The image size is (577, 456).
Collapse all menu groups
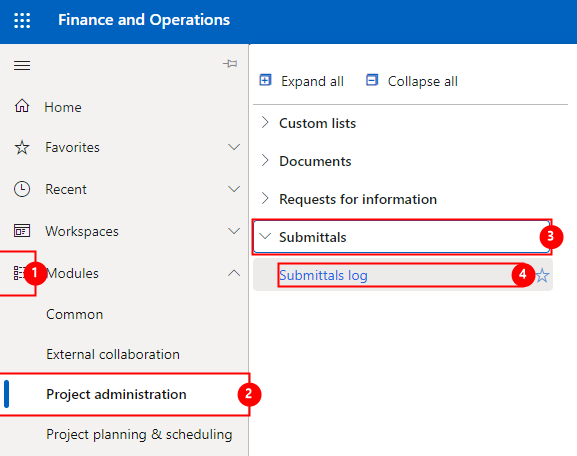click(x=411, y=81)
